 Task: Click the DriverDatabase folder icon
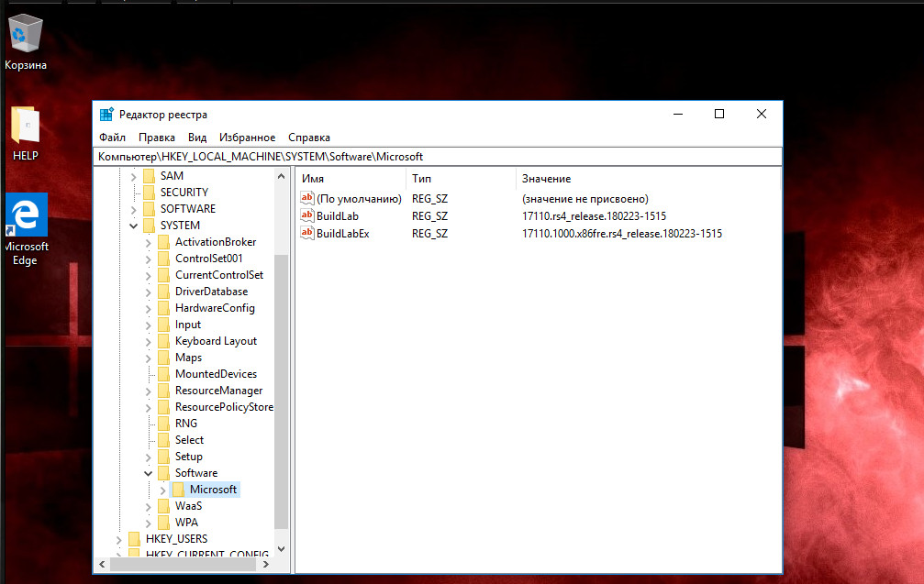(x=164, y=292)
